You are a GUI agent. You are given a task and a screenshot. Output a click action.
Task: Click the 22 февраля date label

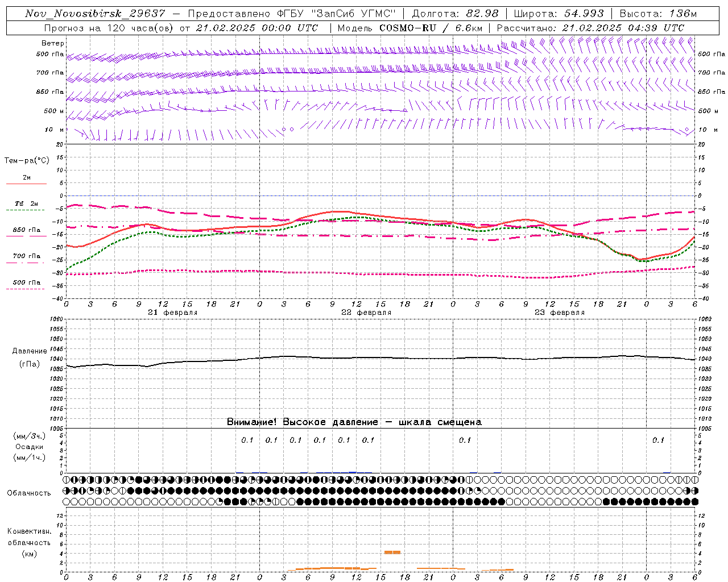(366, 313)
